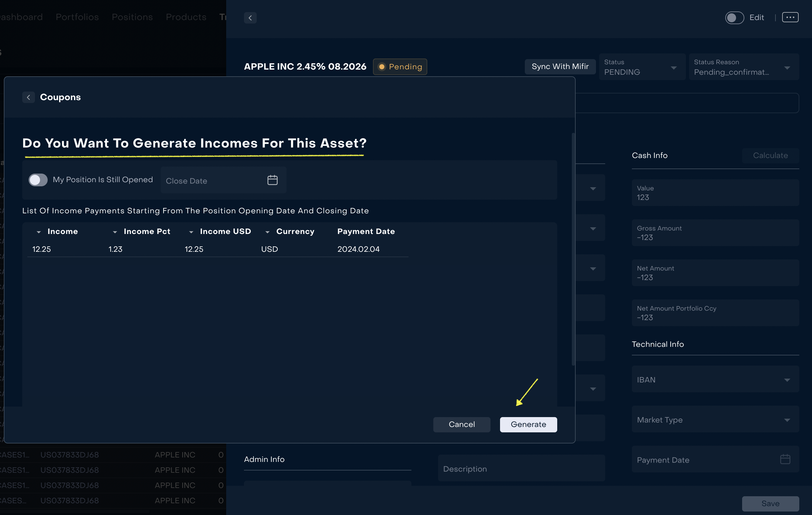Sort by the Income Pct column arrow
The width and height of the screenshot is (812, 515).
[115, 232]
